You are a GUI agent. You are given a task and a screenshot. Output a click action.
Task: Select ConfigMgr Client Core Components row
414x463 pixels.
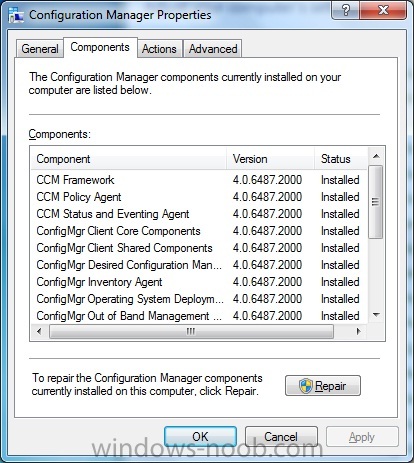click(x=198, y=231)
